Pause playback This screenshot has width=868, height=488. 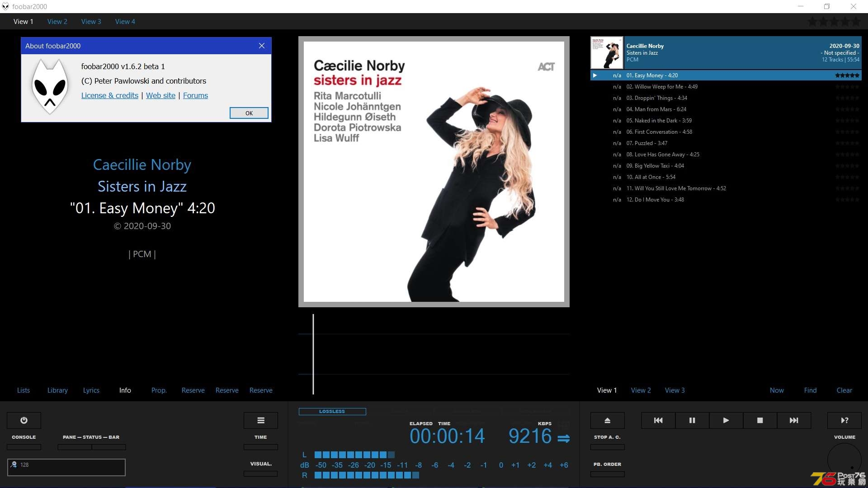click(x=692, y=420)
